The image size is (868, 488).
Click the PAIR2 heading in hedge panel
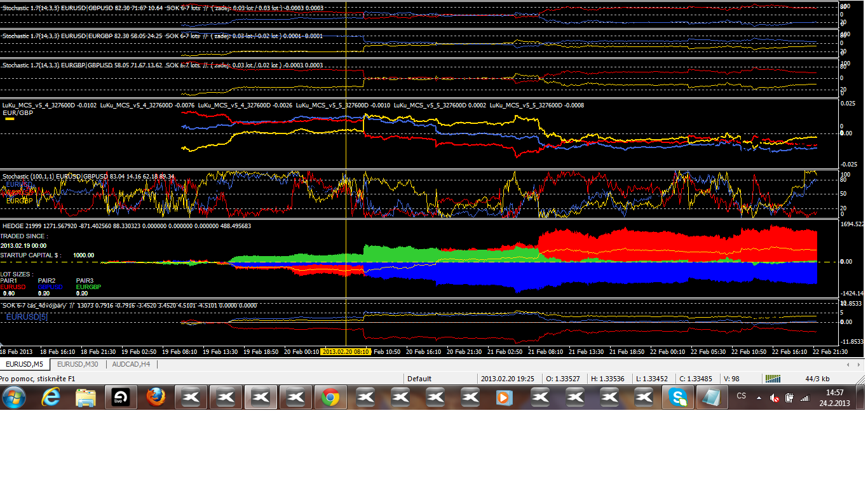pos(47,280)
